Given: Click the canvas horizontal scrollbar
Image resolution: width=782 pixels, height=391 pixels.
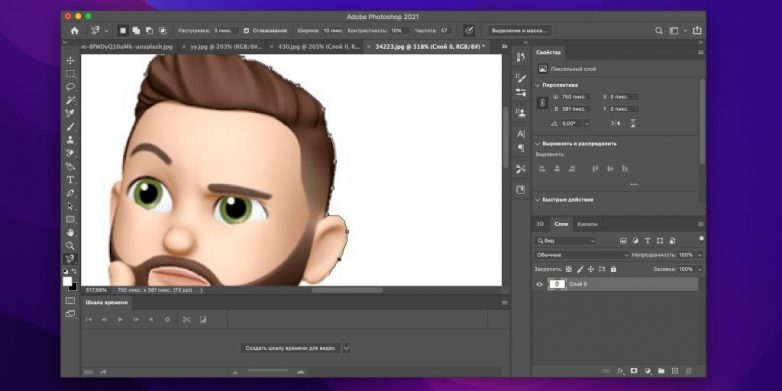Looking at the screenshot, I should point(347,290).
